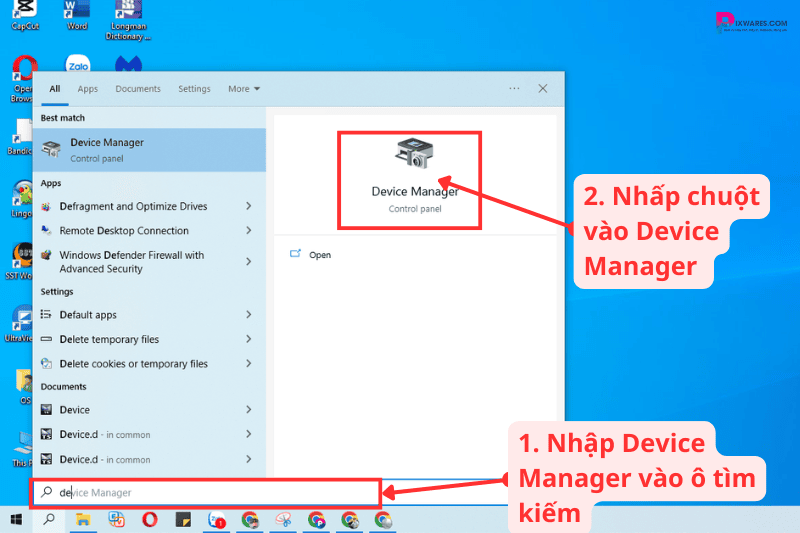Launch Word from the desktop
The image size is (800, 533).
(77, 12)
